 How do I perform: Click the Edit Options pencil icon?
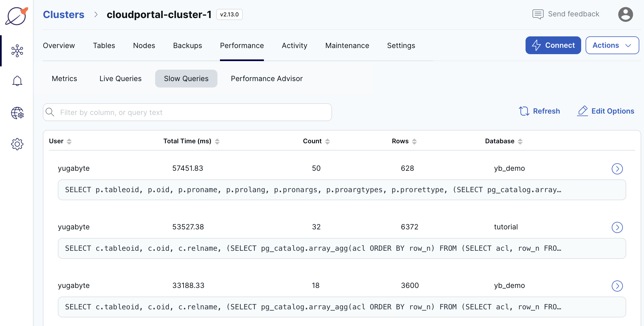point(583,111)
